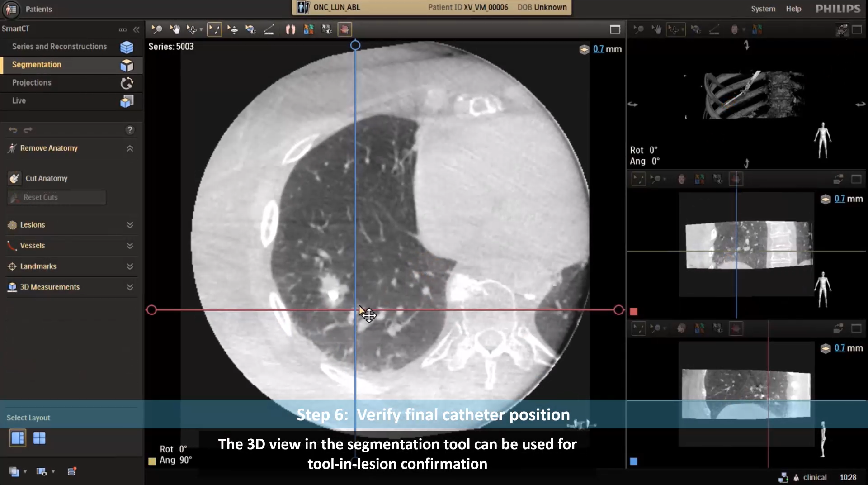This screenshot has height=485, width=868.
Task: Open the help question mark button
Action: click(x=130, y=130)
